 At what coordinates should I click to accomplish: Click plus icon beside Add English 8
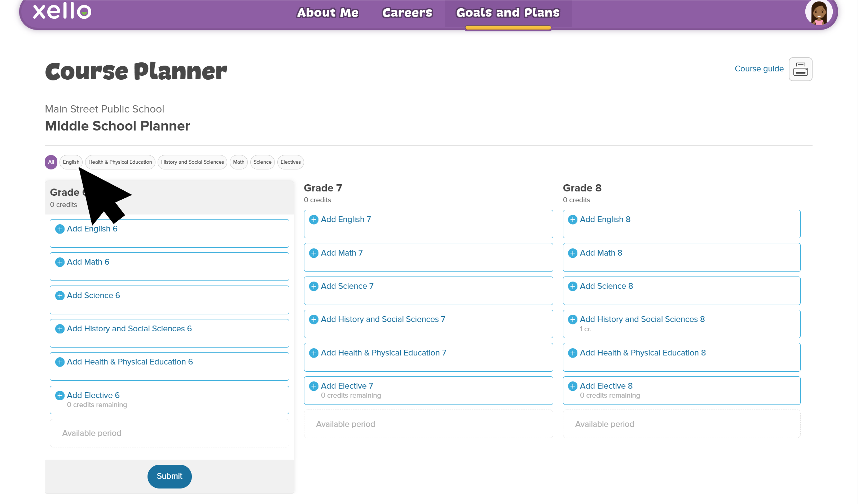pos(573,220)
